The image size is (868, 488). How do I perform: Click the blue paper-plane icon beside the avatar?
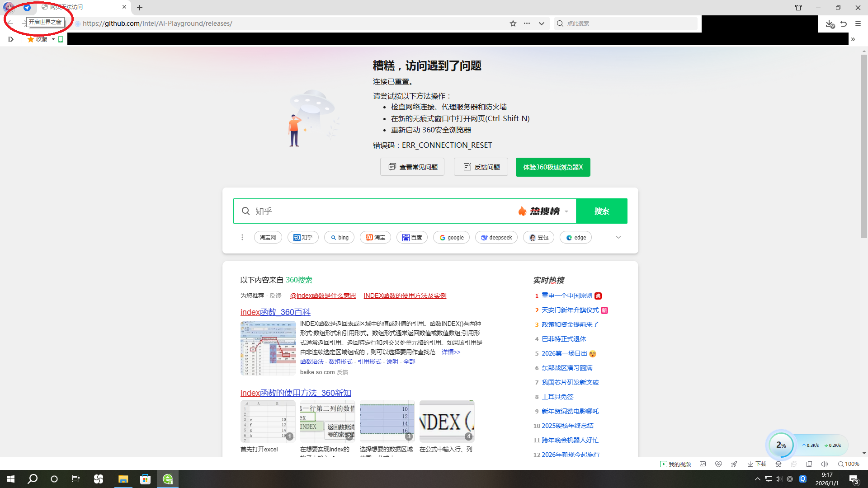click(x=27, y=8)
